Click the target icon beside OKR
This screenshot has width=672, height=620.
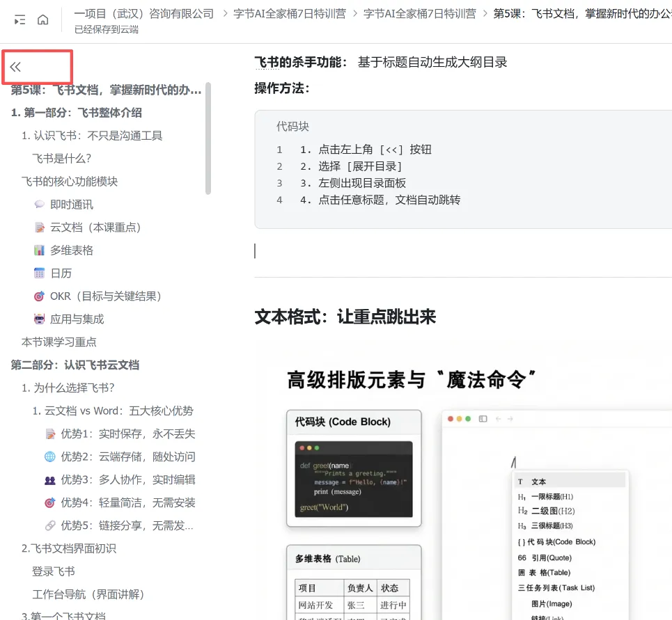pos(40,296)
